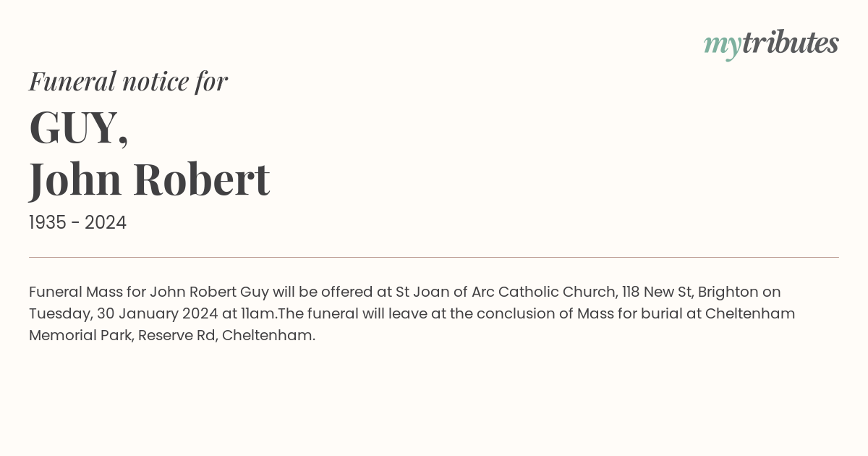Click the death year 2024 below the name
The width and height of the screenshot is (868, 456).
tap(106, 223)
